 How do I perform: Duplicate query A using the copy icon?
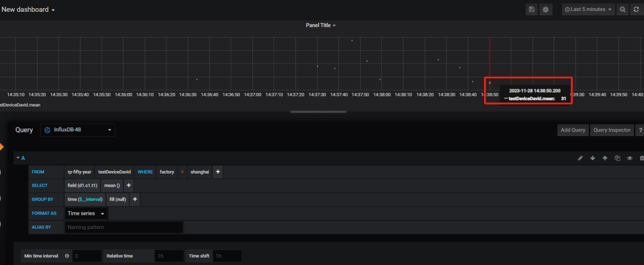618,158
